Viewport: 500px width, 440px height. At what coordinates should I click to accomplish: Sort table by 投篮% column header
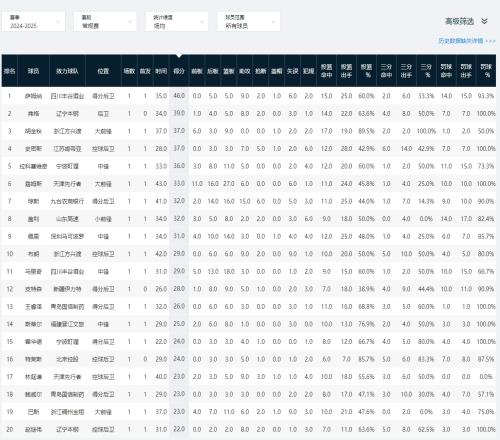[x=367, y=71]
